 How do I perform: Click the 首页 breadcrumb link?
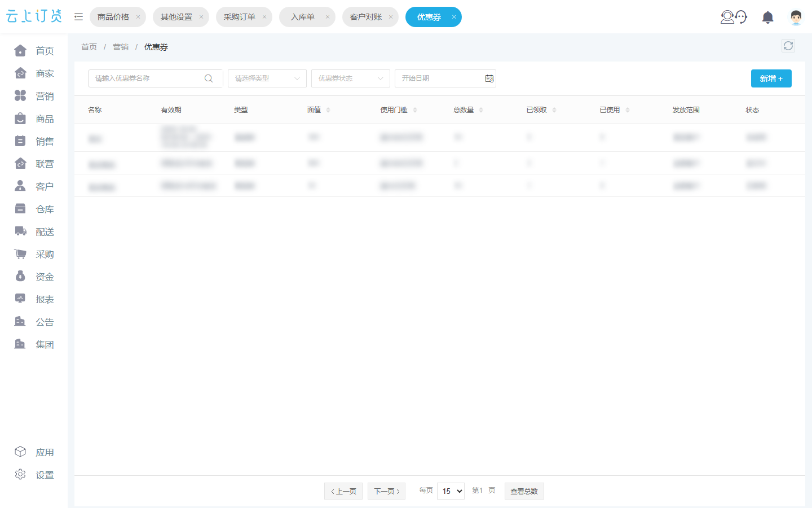89,47
